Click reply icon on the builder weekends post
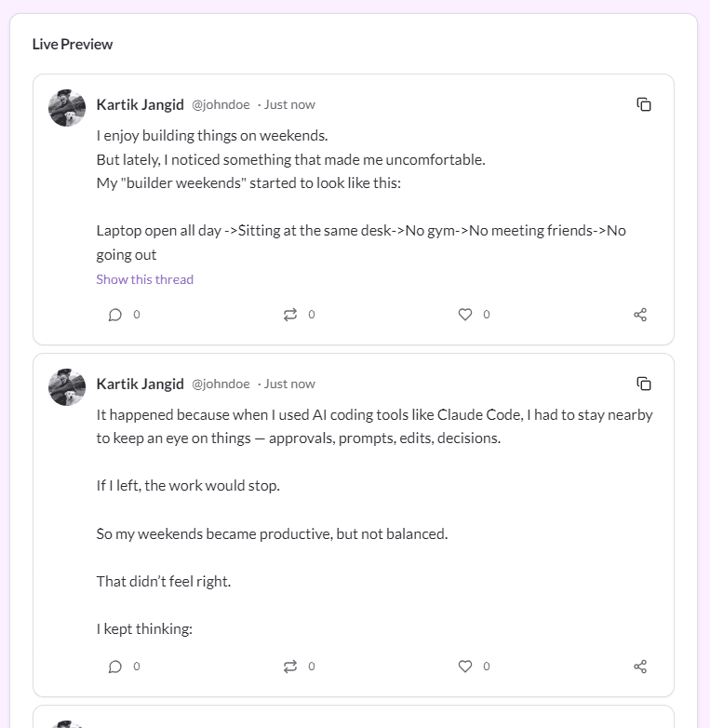This screenshot has width=710, height=728. coord(115,315)
